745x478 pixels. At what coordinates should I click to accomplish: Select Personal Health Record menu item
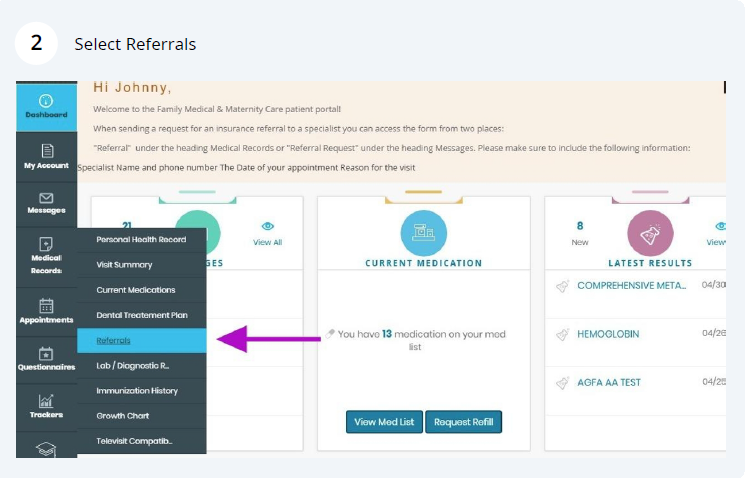tap(141, 240)
